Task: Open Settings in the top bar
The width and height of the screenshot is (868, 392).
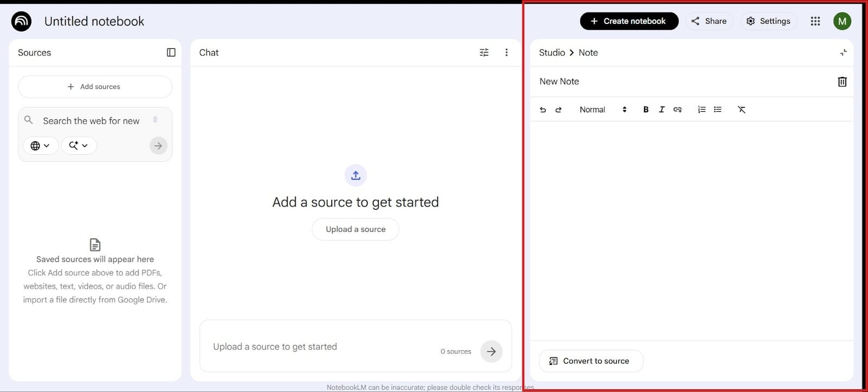Action: 768,21
